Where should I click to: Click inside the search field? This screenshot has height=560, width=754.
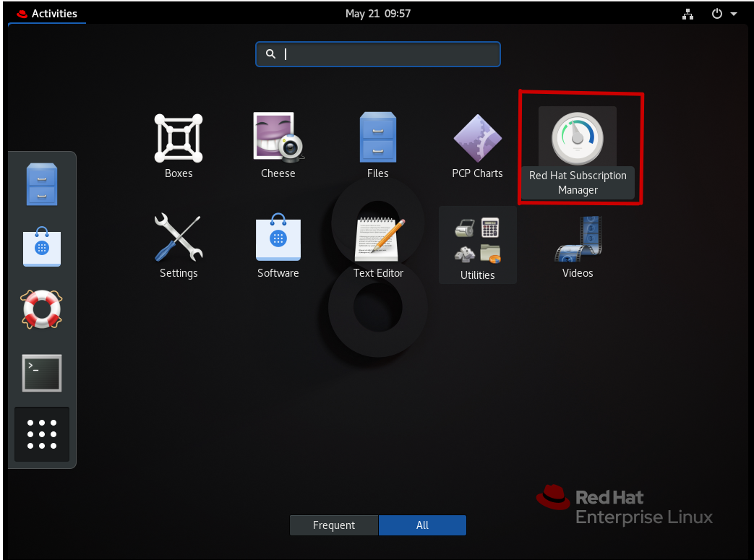[377, 54]
